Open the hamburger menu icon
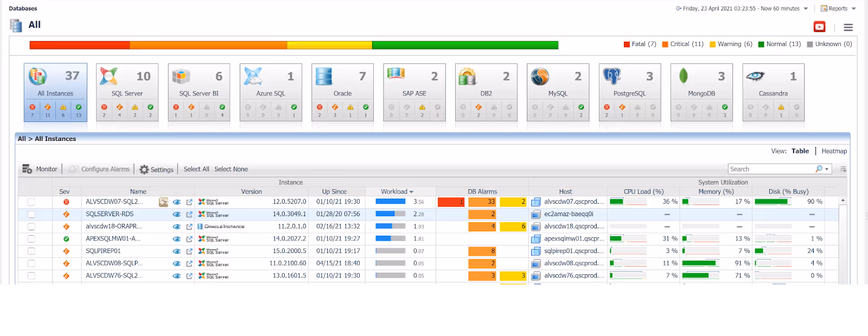This screenshot has width=868, height=336. click(x=848, y=27)
